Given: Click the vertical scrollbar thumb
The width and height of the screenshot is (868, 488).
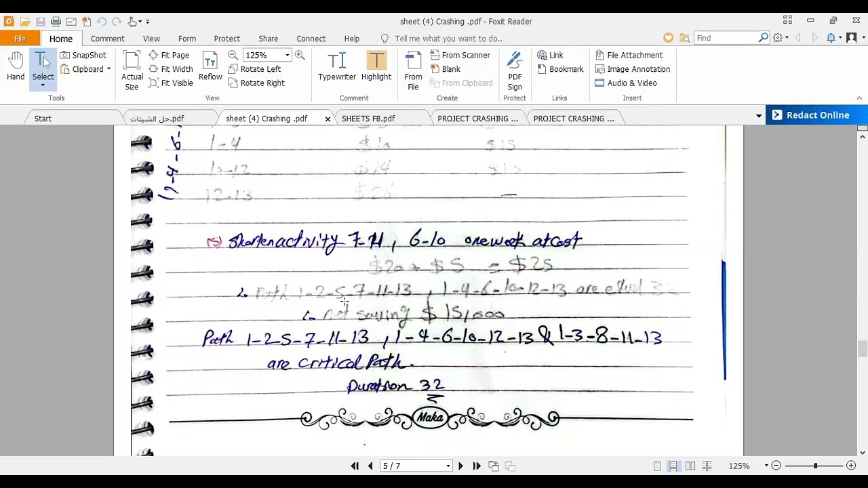Looking at the screenshot, I should [863, 348].
